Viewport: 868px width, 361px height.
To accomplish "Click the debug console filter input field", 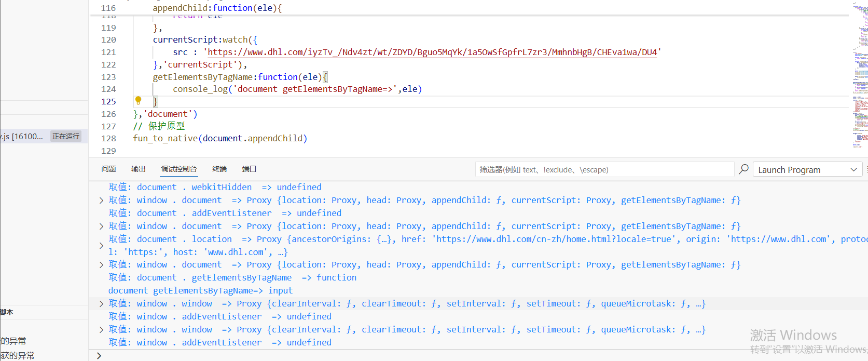I will click(x=604, y=170).
